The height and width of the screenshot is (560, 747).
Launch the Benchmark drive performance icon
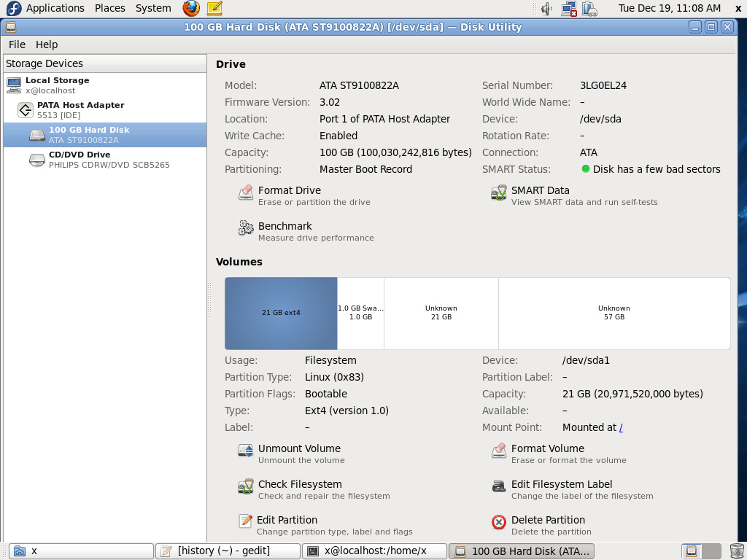pyautogui.click(x=246, y=229)
